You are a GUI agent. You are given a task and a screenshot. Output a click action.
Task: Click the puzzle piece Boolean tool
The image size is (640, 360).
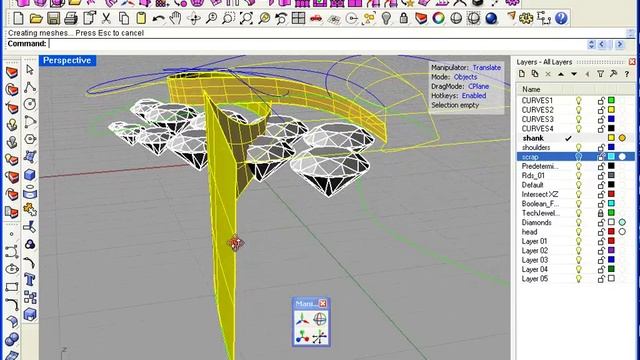[x=30, y=210]
